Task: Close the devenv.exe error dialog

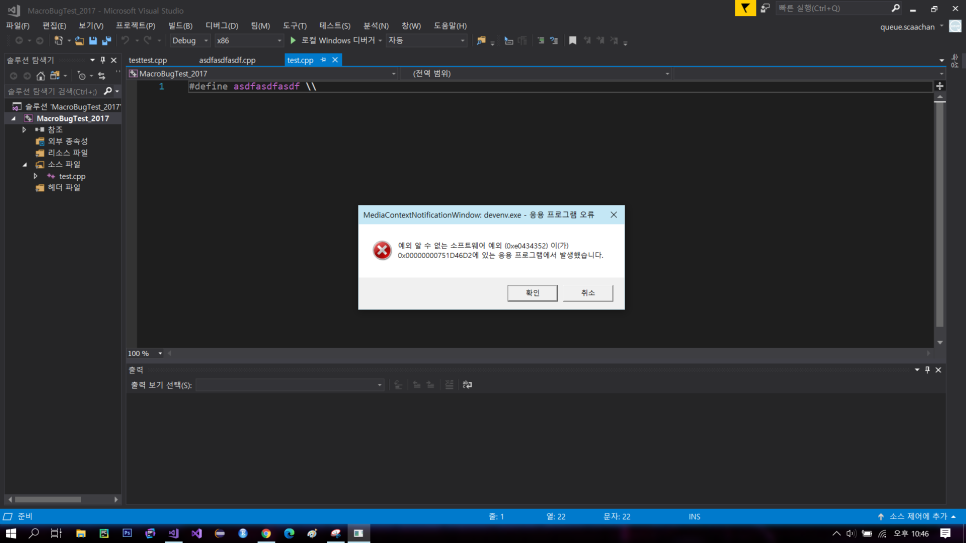Action: pyautogui.click(x=613, y=214)
